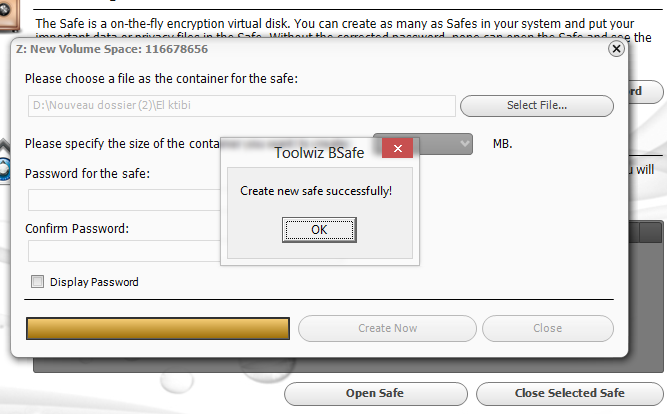
Task: Click OK in the Toolwiz BSafe message
Action: pos(319,230)
